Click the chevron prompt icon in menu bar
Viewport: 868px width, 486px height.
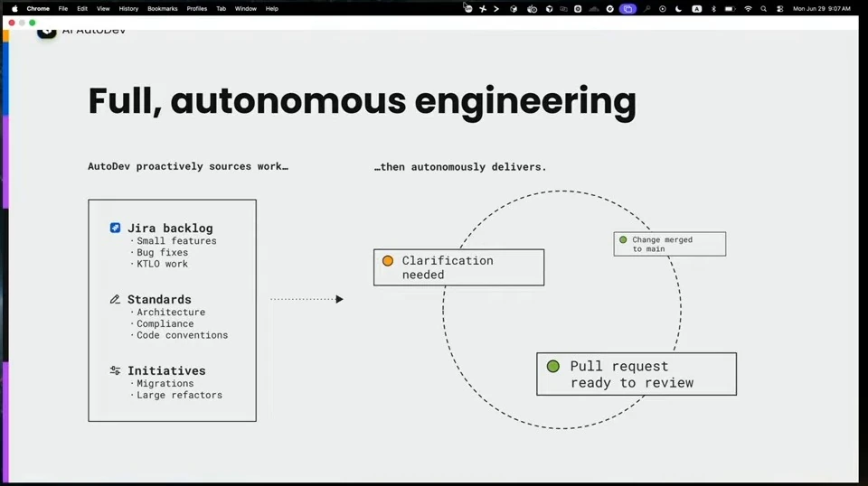coord(496,9)
